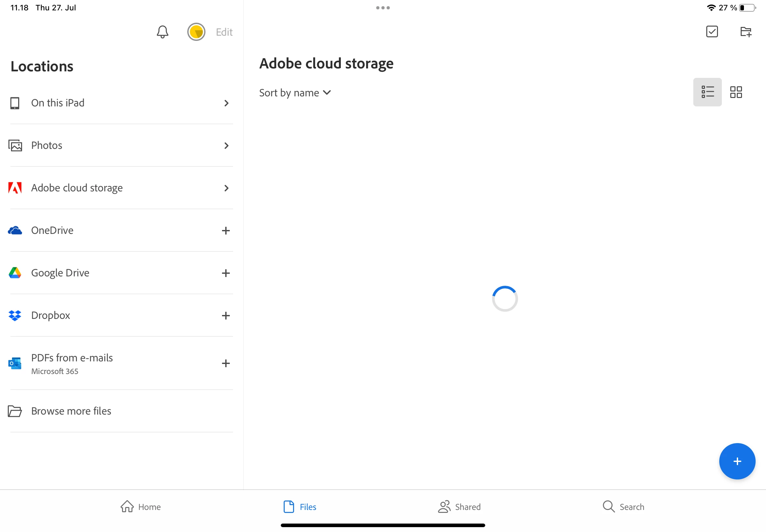The width and height of the screenshot is (766, 532).
Task: Switch to list view
Action: pyautogui.click(x=707, y=92)
